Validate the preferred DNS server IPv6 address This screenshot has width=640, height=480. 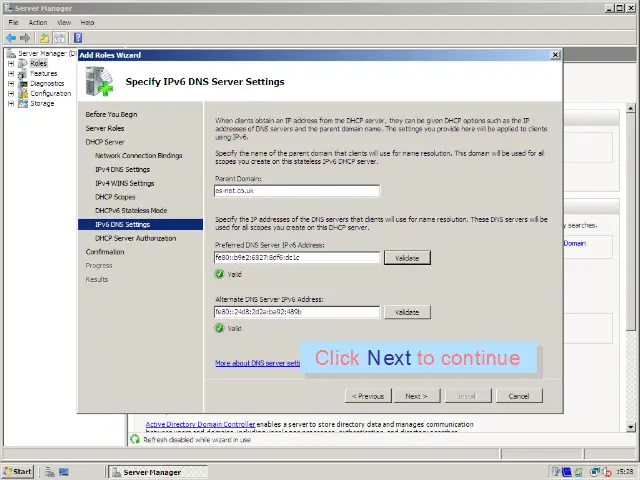pyautogui.click(x=407, y=258)
